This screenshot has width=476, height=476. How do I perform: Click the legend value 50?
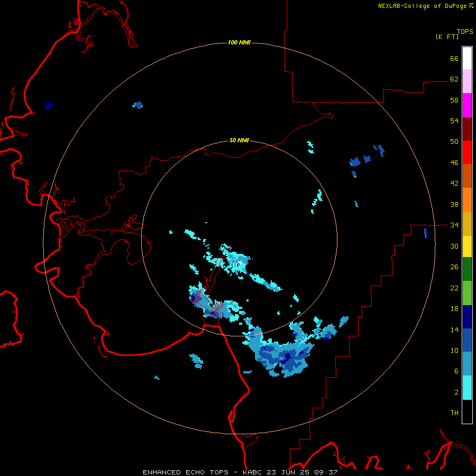click(x=454, y=142)
